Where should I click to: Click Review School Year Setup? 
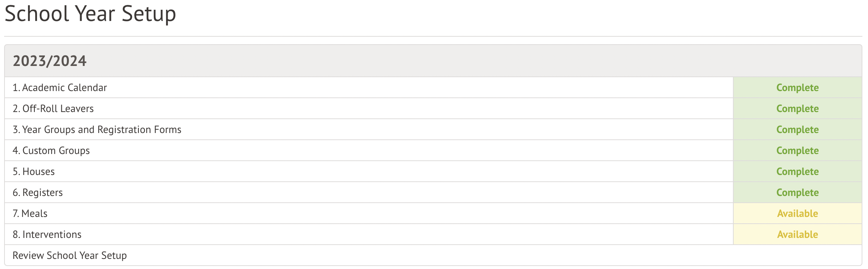tap(70, 256)
